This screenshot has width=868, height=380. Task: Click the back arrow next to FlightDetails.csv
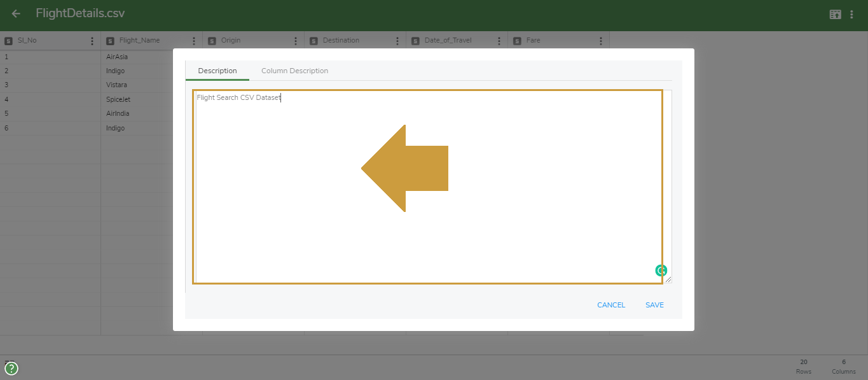click(15, 13)
